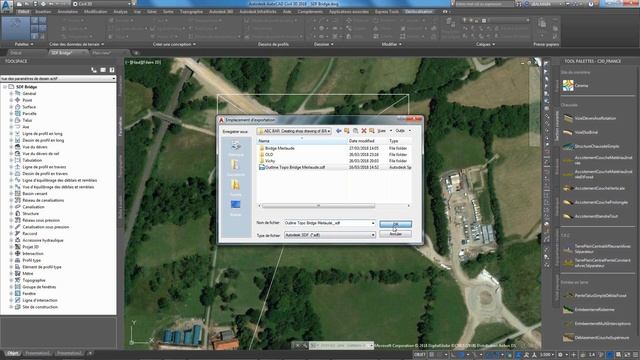Expand the Talus node in the Toolspace tree
640x360 pixels.
(x=11, y=120)
